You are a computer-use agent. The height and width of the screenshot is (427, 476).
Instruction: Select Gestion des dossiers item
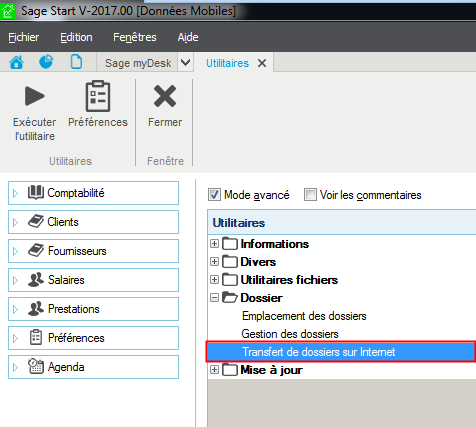[x=290, y=334]
